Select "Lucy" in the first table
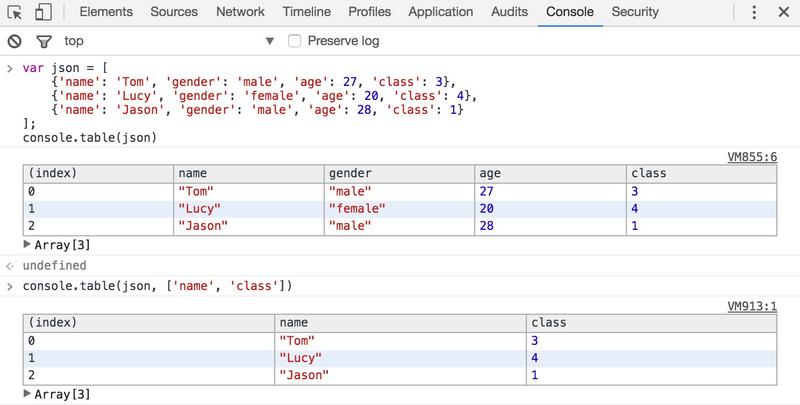The image size is (800, 405). (249, 209)
